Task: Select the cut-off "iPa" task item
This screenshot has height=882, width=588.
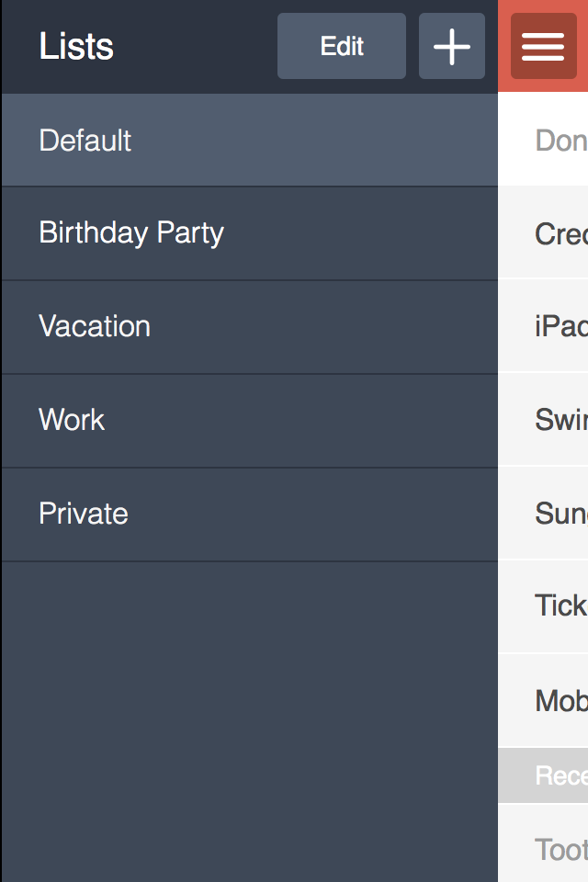Action: [x=560, y=327]
